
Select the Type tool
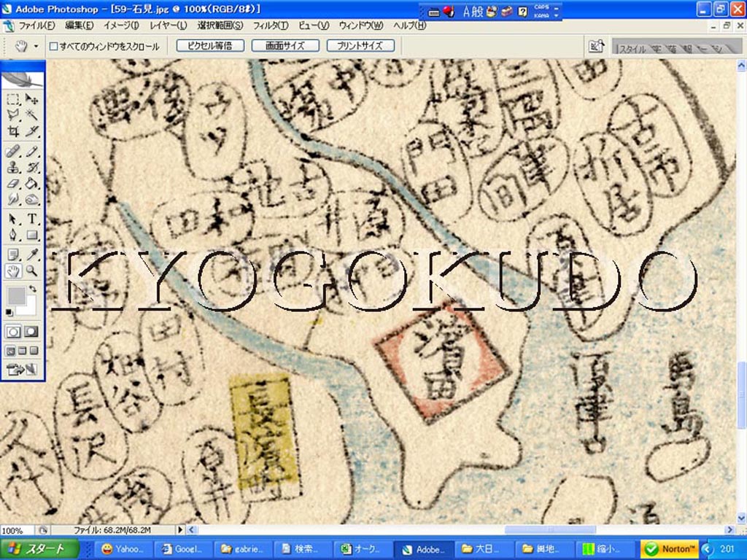click(x=31, y=219)
